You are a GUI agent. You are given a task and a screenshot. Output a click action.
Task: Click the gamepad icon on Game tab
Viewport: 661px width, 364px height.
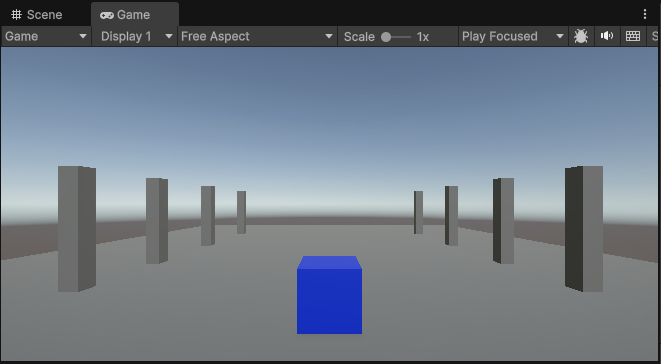[x=107, y=15]
